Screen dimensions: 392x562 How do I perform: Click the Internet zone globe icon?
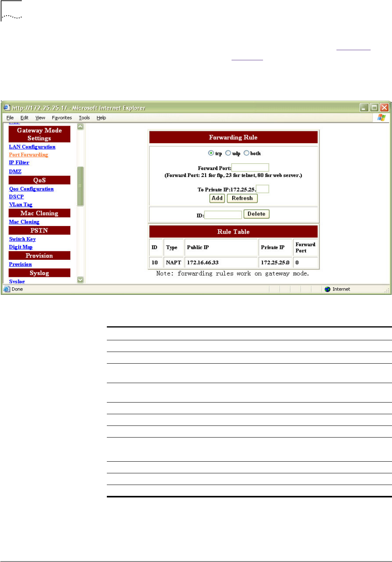328,289
